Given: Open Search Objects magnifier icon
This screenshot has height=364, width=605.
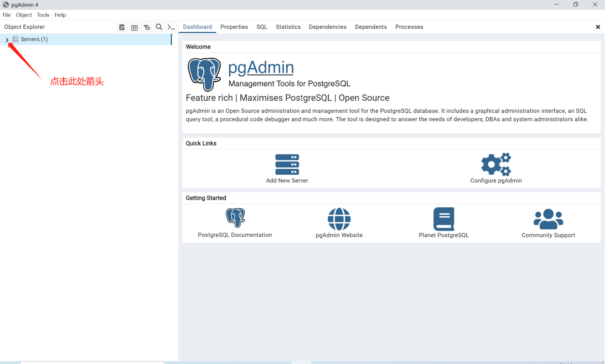Looking at the screenshot, I should pyautogui.click(x=159, y=27).
